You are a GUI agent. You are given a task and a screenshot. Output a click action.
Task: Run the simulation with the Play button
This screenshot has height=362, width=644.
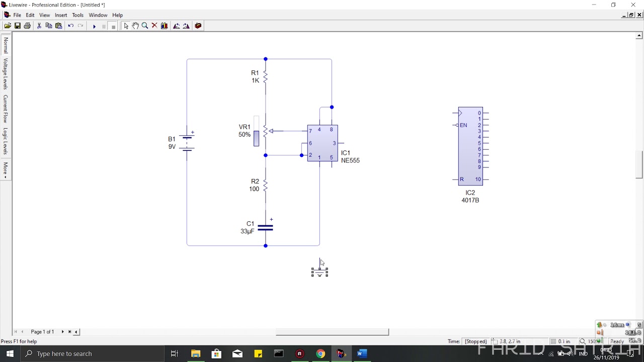coord(94,26)
